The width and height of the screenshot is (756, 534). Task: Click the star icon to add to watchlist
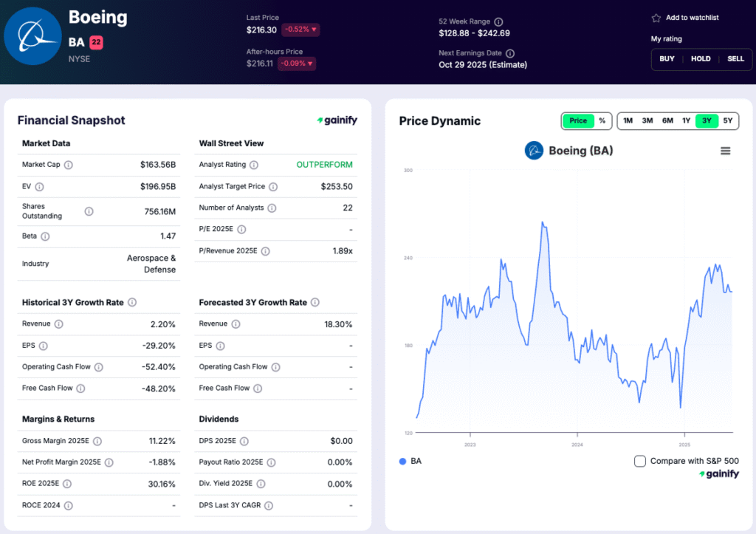coord(656,18)
